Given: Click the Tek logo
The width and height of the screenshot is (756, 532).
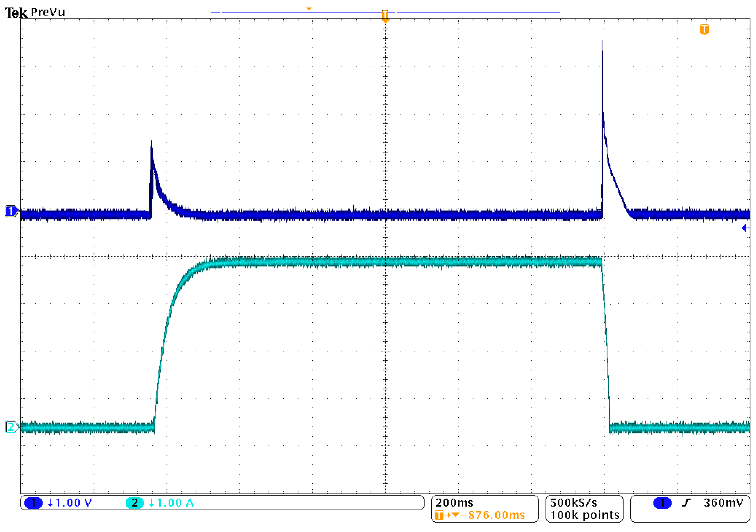Looking at the screenshot, I should pyautogui.click(x=17, y=13).
